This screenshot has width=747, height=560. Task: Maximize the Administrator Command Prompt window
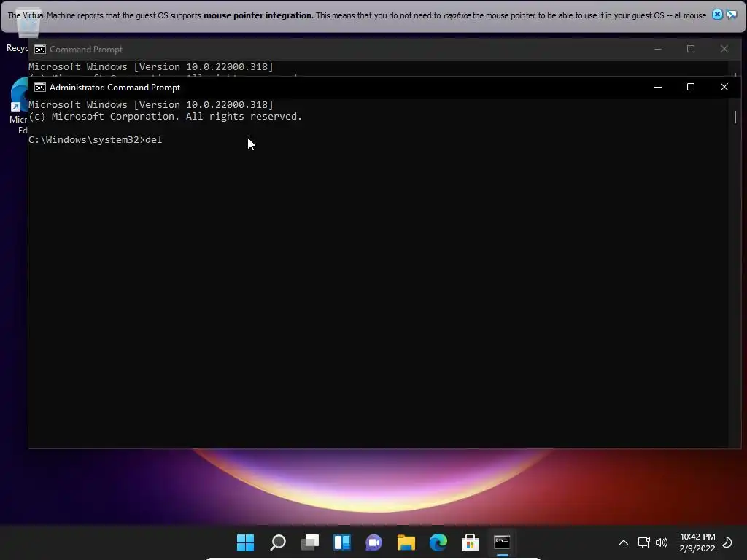pyautogui.click(x=691, y=87)
